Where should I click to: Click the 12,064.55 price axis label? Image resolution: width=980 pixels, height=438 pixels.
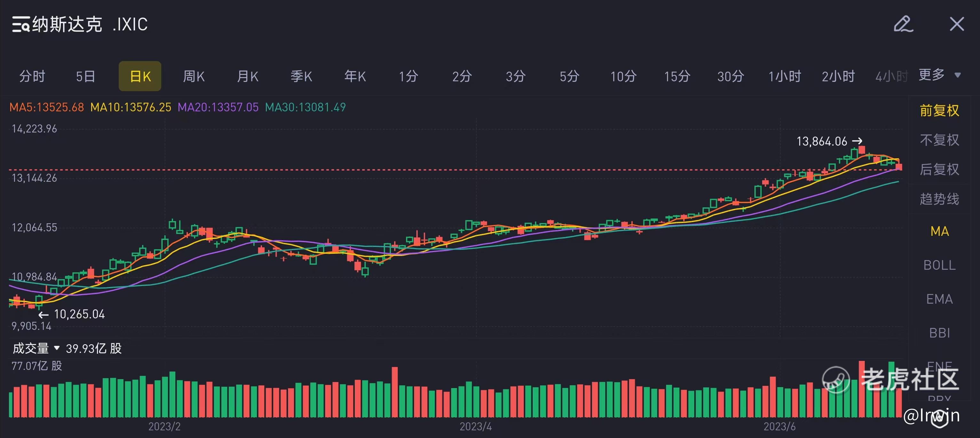(x=34, y=227)
